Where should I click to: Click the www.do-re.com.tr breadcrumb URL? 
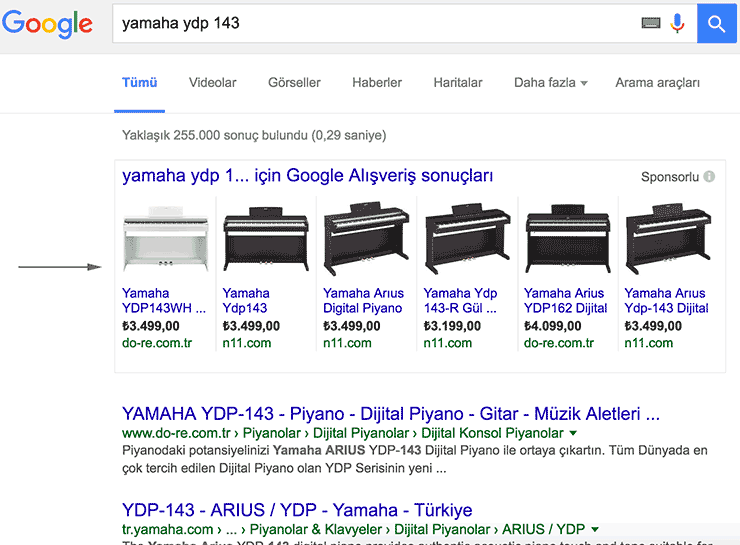(x=176, y=433)
